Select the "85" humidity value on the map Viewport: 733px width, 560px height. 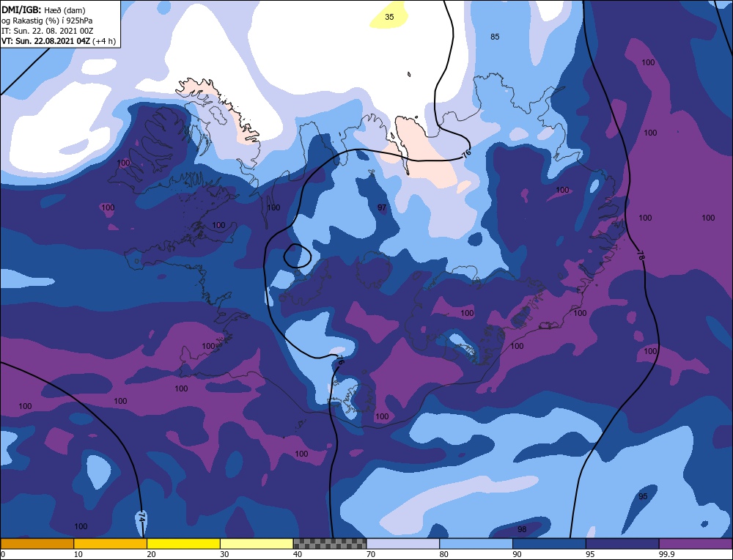coord(495,37)
